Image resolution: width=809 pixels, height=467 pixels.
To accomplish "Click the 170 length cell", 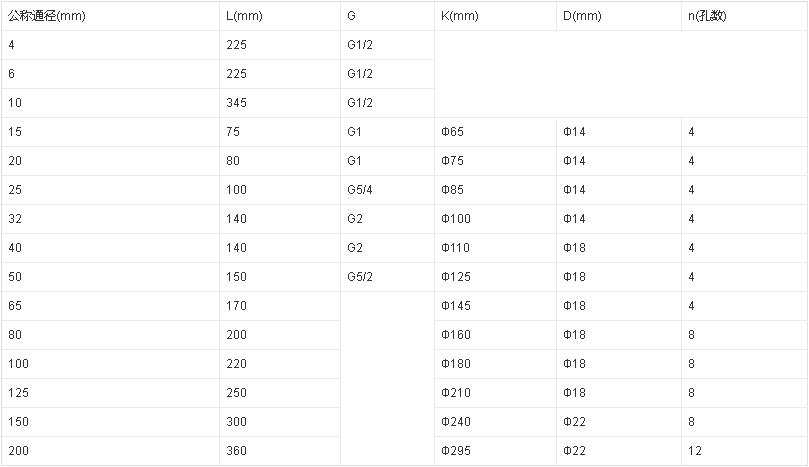I will (x=235, y=306).
